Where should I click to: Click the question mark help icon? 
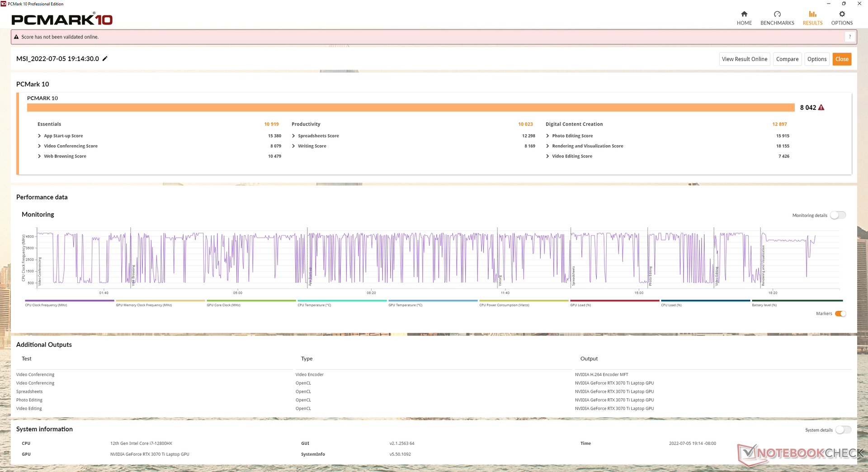[850, 37]
